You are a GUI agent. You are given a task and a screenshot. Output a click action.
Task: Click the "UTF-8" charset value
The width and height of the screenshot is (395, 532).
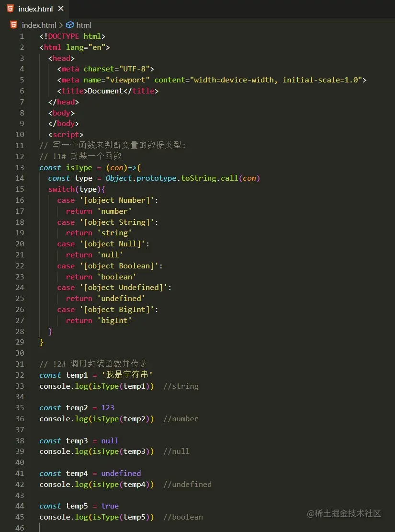(134, 69)
